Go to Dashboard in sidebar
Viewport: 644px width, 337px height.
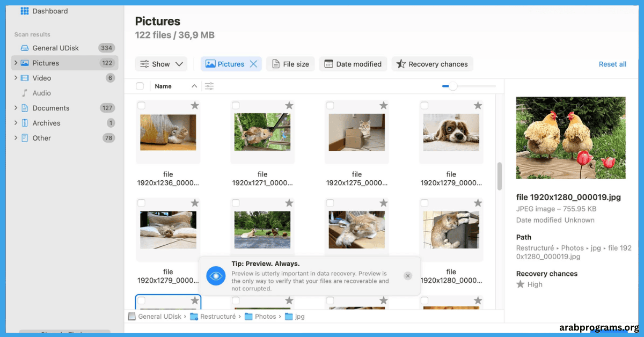pos(50,11)
